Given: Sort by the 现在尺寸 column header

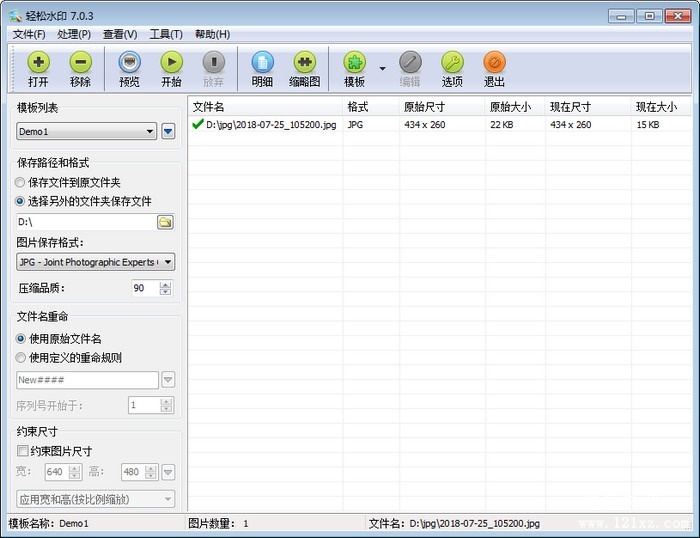Looking at the screenshot, I should 588,107.
